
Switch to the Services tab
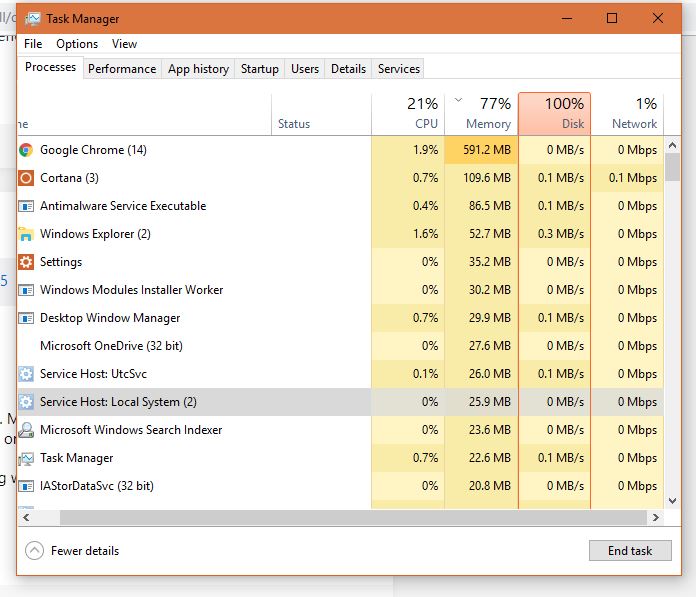click(399, 69)
